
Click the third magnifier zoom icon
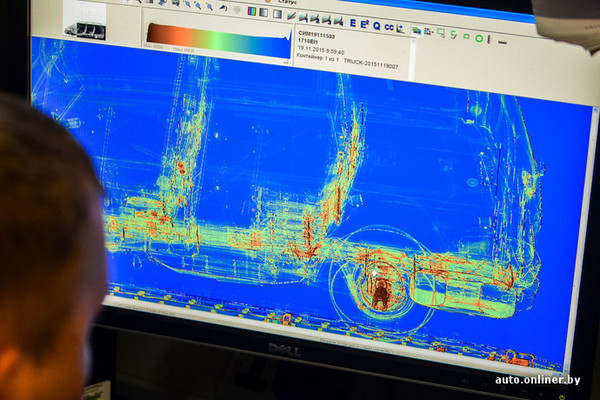(210, 7)
